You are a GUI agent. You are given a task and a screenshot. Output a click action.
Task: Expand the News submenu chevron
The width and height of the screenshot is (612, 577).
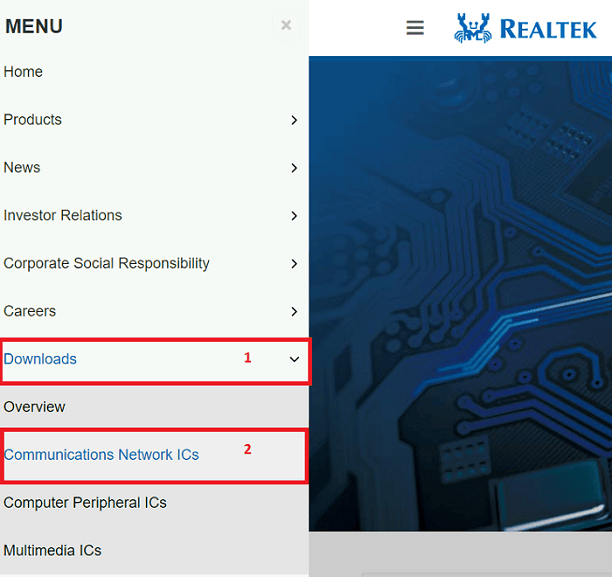pos(294,168)
